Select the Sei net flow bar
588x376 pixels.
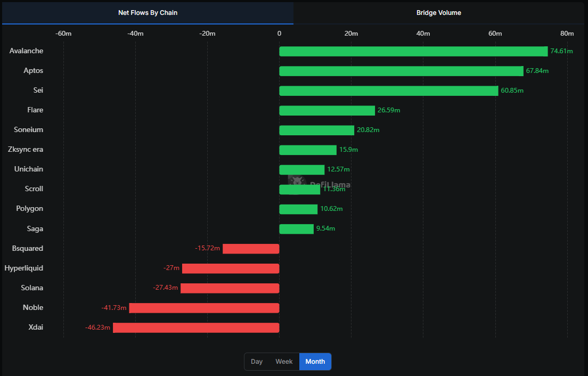[x=389, y=91]
